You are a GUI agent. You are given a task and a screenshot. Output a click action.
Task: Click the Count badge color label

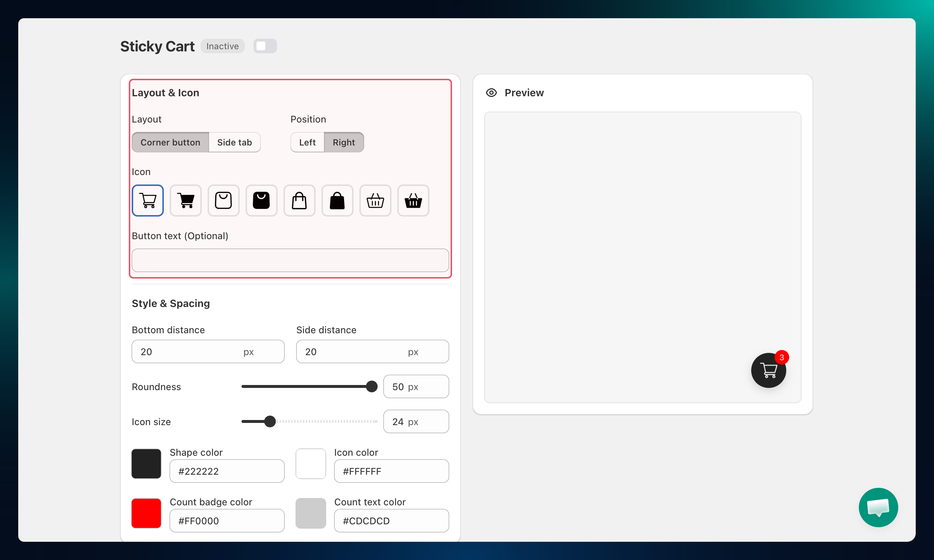(x=211, y=502)
